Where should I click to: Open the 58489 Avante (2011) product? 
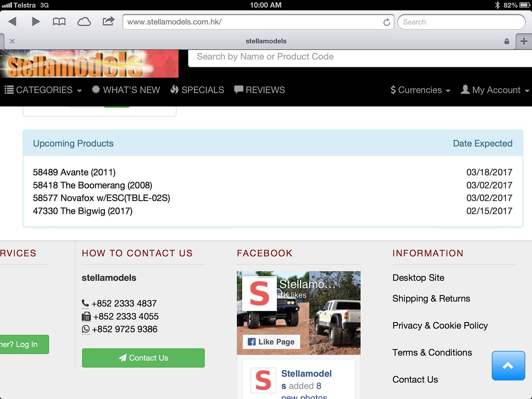pos(74,172)
